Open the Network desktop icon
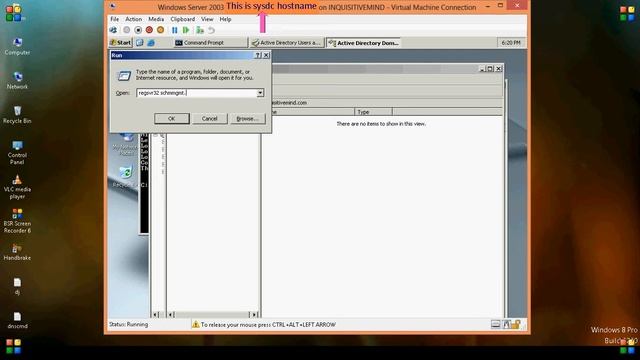Screen dimensions: 640x360 (17, 80)
